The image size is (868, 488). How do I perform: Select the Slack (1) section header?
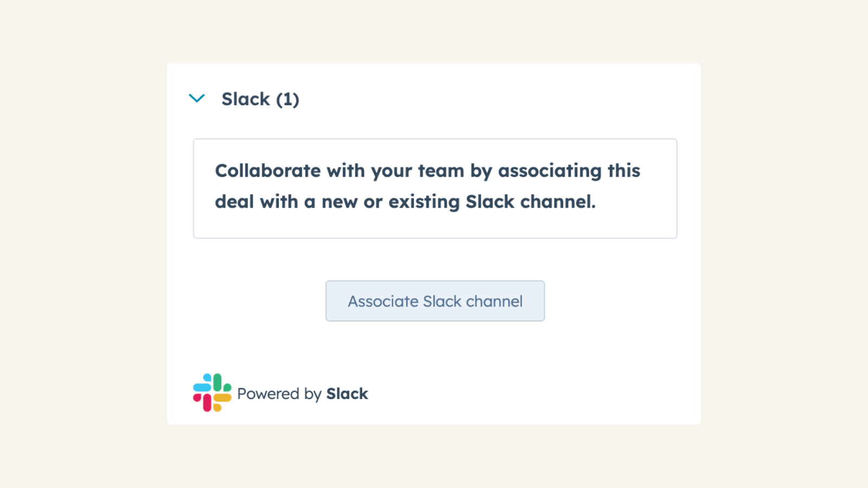(260, 99)
